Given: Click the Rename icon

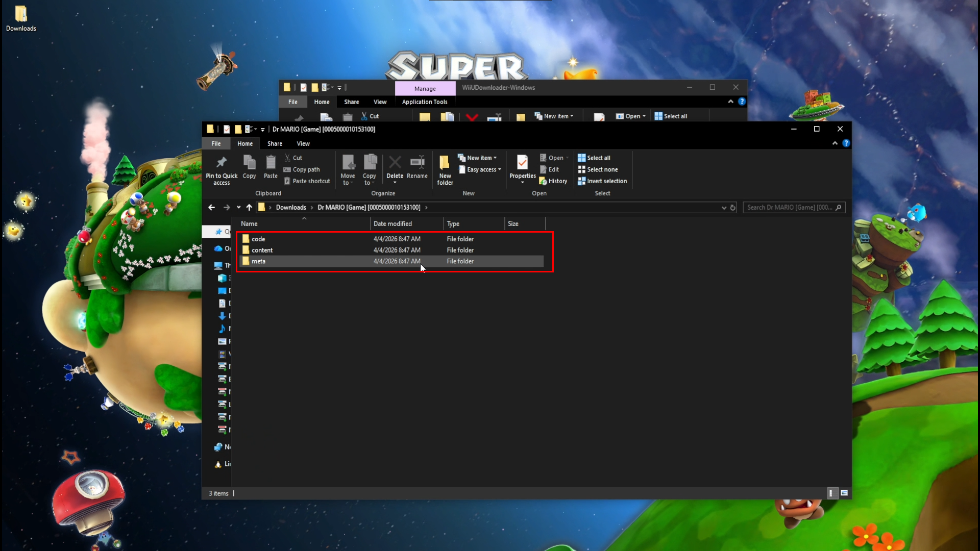Looking at the screenshot, I should click(x=417, y=168).
